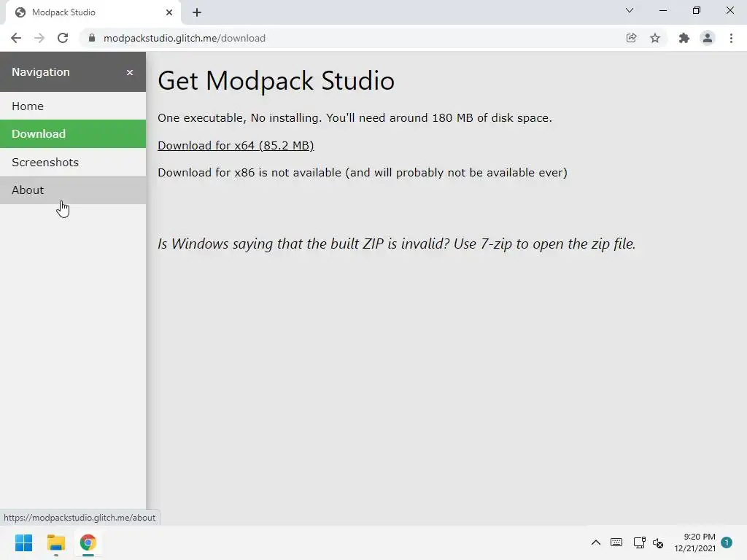Open the Home navigation item
747x560 pixels.
pos(73,106)
